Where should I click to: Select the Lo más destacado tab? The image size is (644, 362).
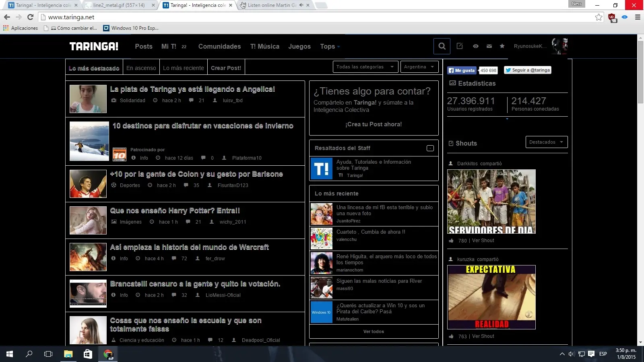click(94, 68)
